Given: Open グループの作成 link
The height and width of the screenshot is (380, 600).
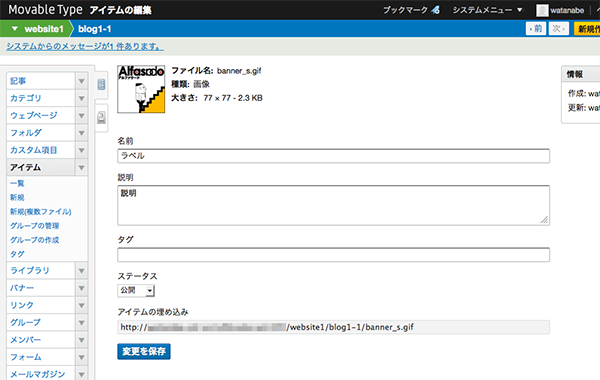Looking at the screenshot, I should point(34,240).
